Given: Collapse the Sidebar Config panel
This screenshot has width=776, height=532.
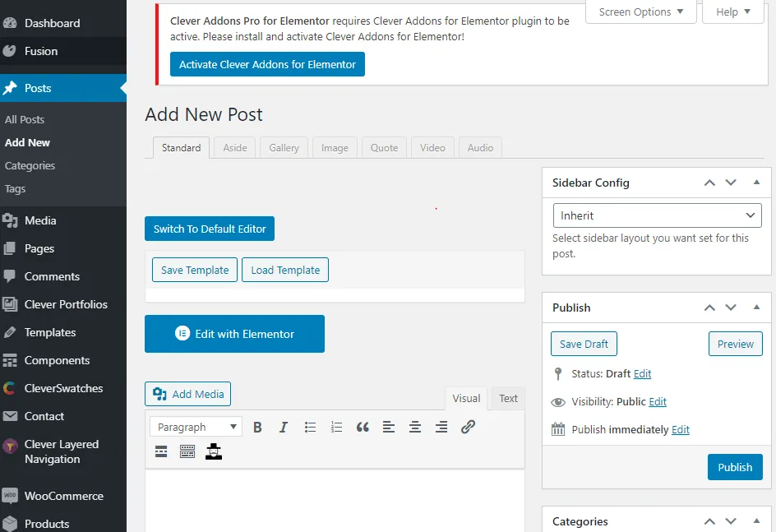Looking at the screenshot, I should point(757,183).
